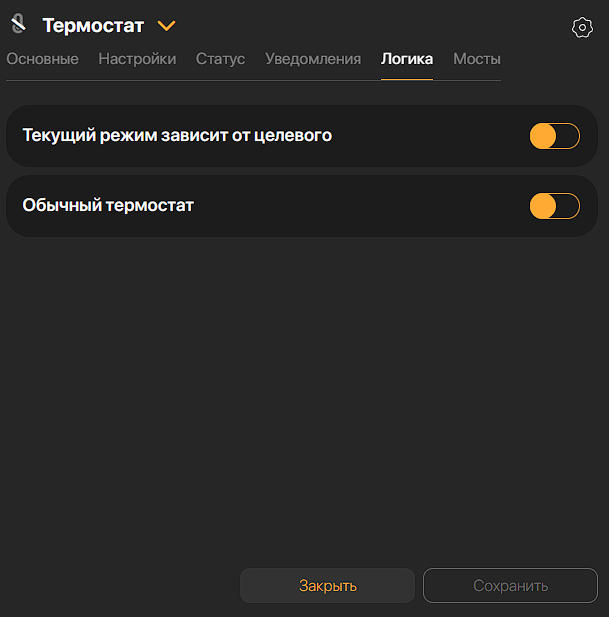The width and height of the screenshot is (609, 617).
Task: Click blank header space left of the gear
Action: point(380,26)
